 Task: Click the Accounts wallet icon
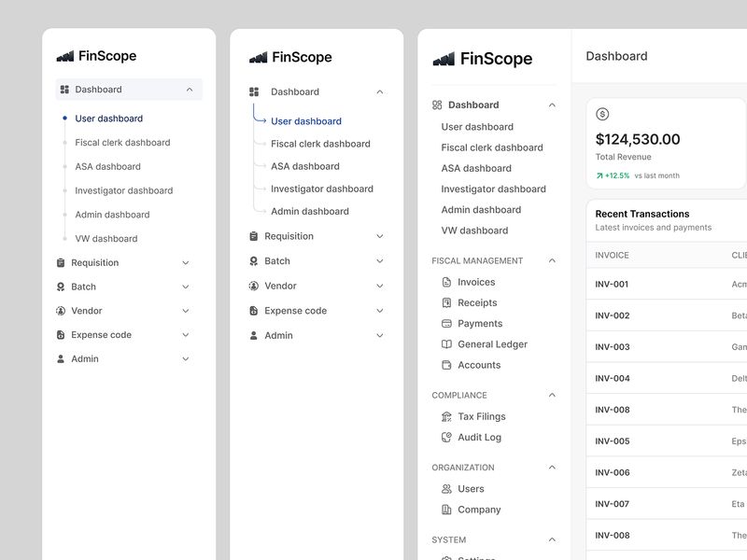pyautogui.click(x=446, y=365)
